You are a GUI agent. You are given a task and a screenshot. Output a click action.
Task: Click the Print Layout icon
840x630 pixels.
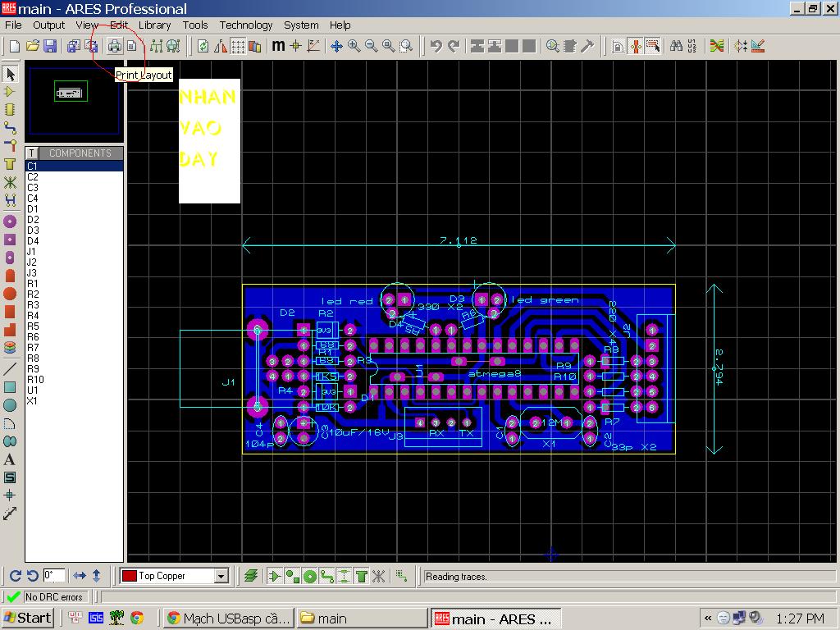(115, 46)
